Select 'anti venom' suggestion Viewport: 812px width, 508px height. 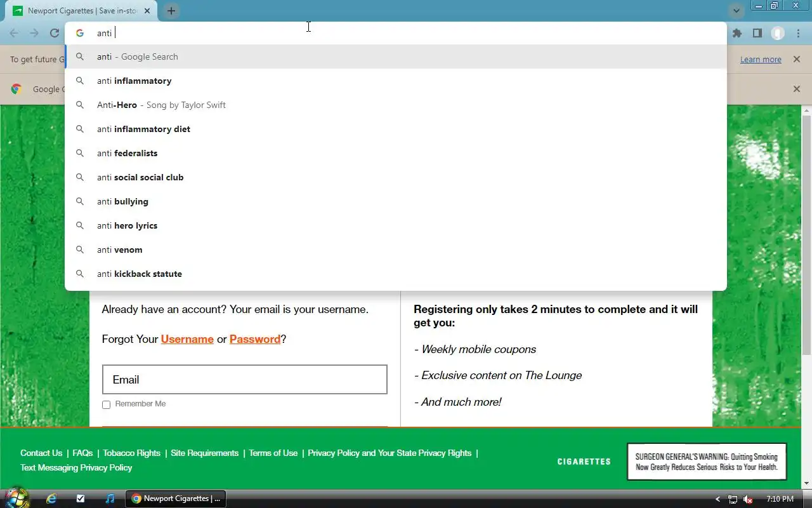click(x=396, y=250)
